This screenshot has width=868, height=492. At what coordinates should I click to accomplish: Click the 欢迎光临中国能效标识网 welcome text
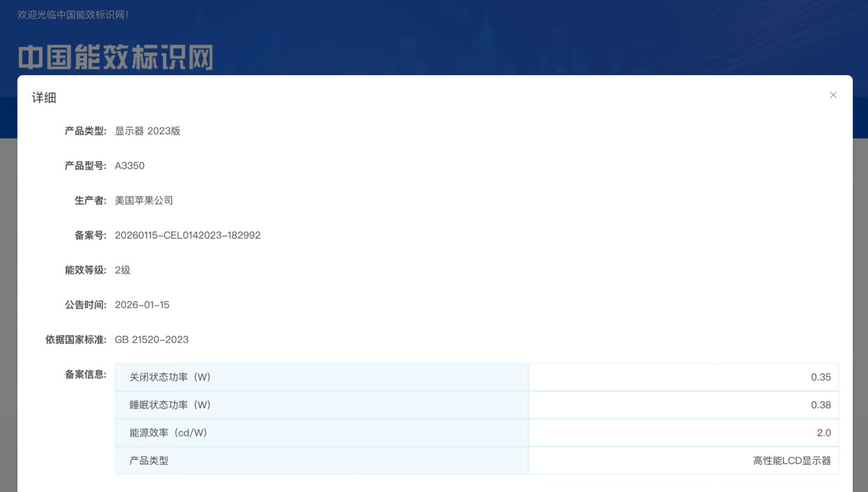coord(73,15)
